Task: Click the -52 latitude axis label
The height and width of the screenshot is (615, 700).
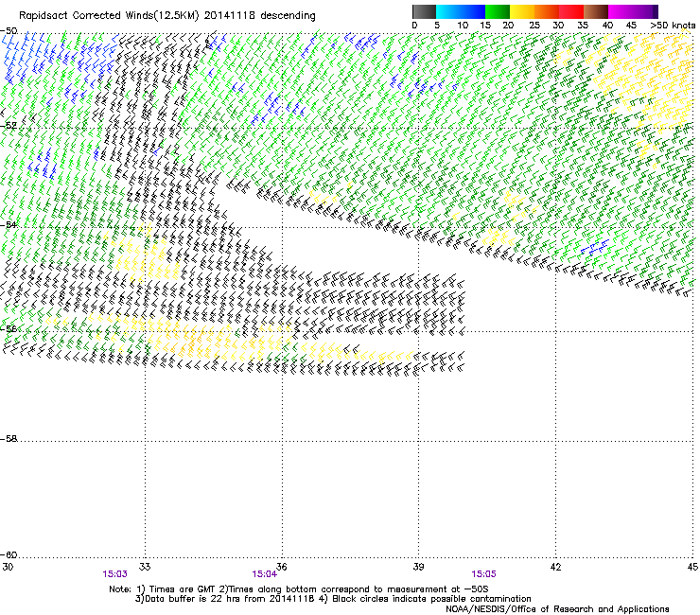Action: point(9,126)
